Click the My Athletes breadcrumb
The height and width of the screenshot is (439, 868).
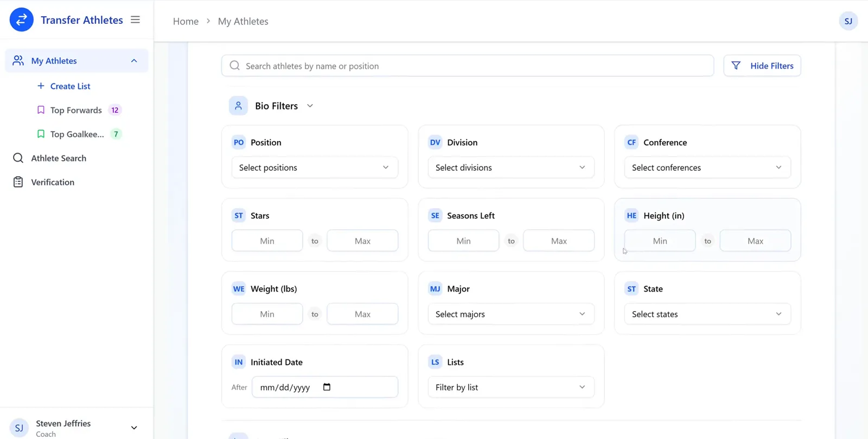pyautogui.click(x=243, y=21)
